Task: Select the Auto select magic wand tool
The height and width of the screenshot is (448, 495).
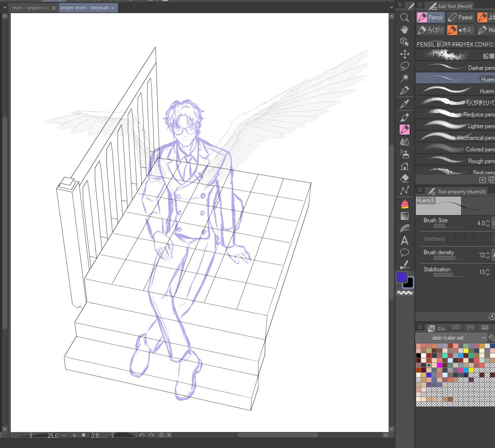Action: (404, 78)
